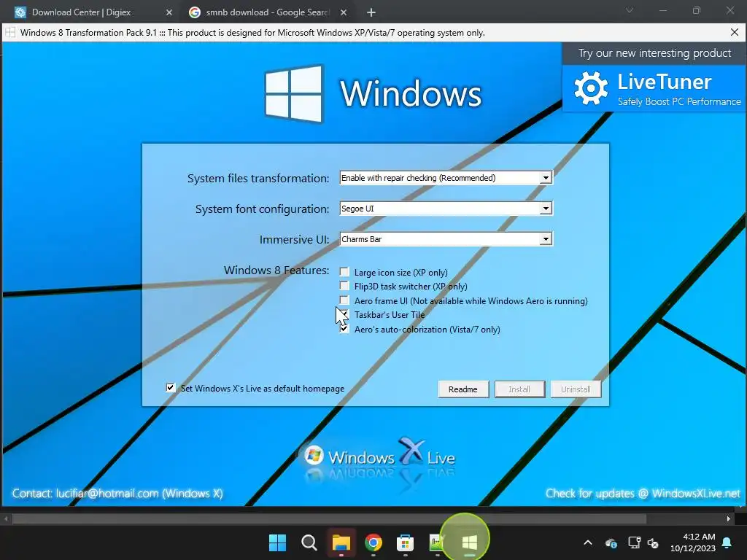Screen dimensions: 747x560
Task: Open the Readme button
Action: pos(463,389)
